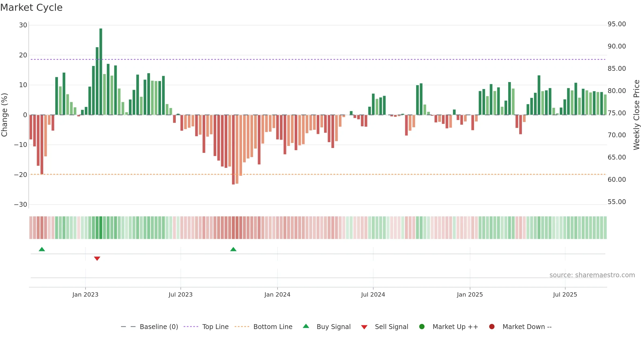Image resolution: width=644 pixels, height=362 pixels.
Task: Toggle the Sell Signal legend label
Action: [x=391, y=327]
